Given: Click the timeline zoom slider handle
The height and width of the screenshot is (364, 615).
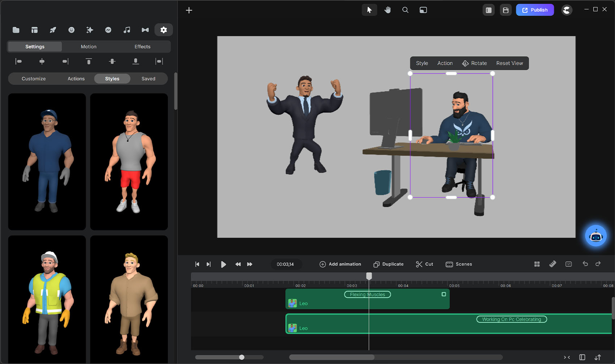Looking at the screenshot, I should pos(242,357).
